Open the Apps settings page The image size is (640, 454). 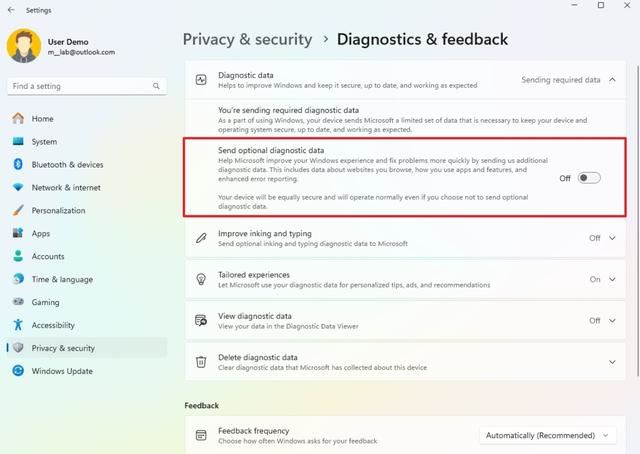[40, 233]
